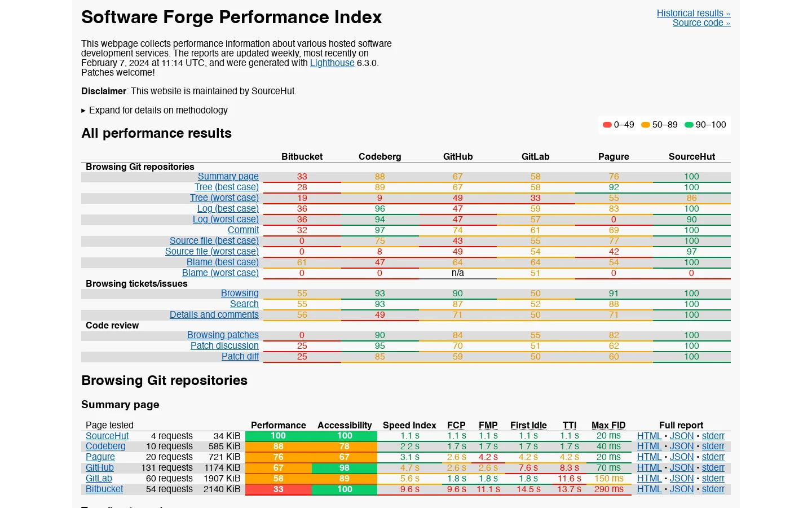Open Patch diff link

(x=240, y=356)
